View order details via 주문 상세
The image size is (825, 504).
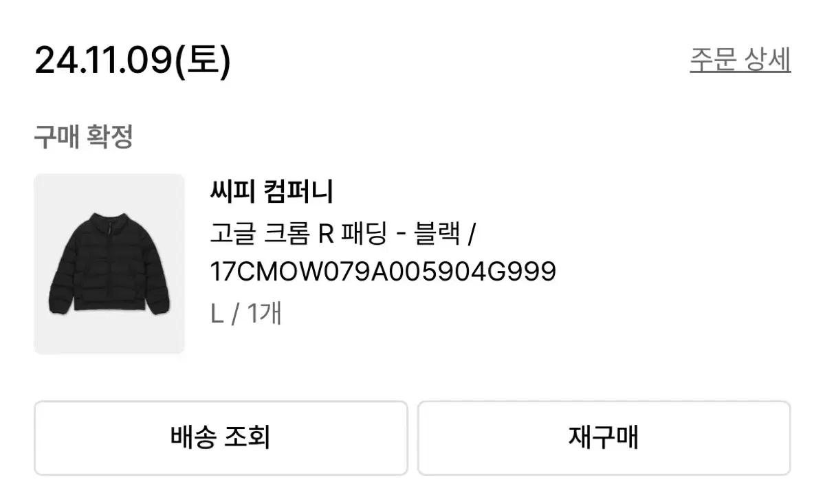coord(740,60)
